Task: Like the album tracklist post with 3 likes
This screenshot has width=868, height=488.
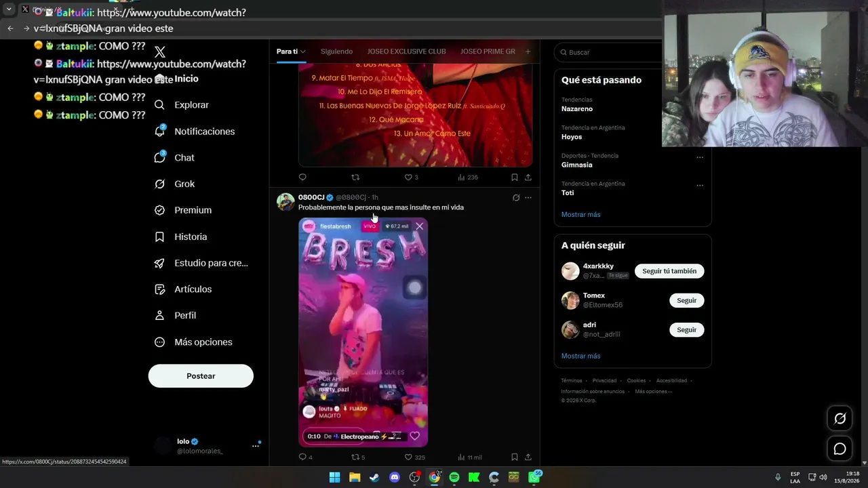Action: point(411,178)
